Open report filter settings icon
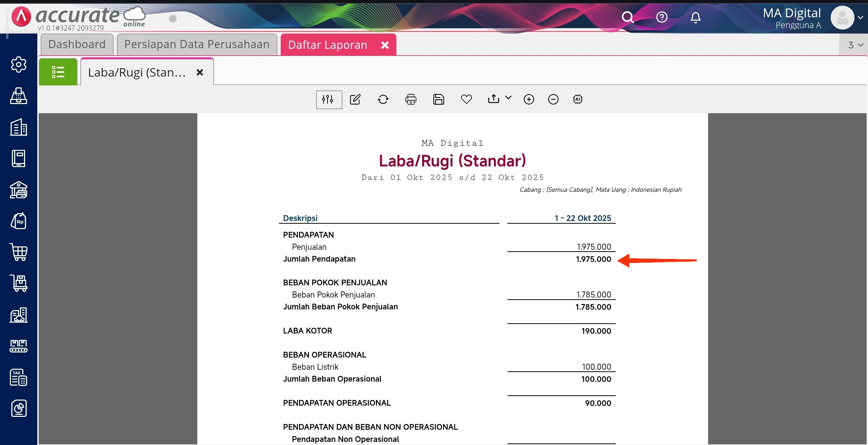 click(328, 99)
